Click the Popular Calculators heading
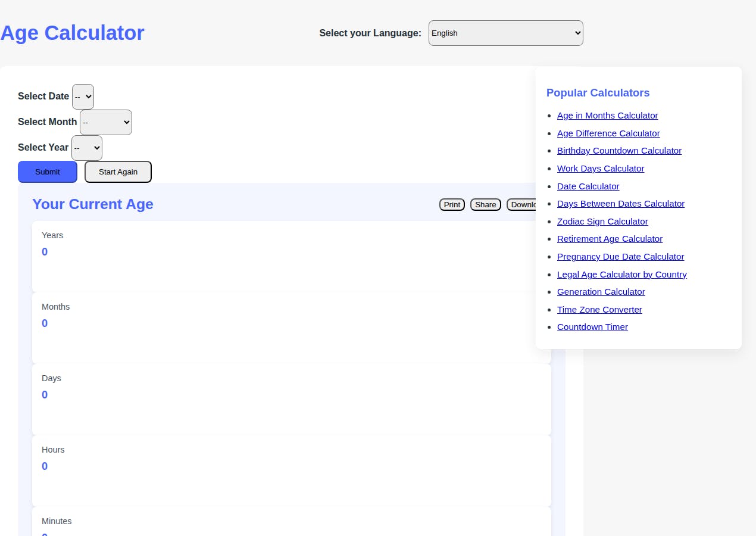Viewport: 756px width, 536px height. coord(598,93)
